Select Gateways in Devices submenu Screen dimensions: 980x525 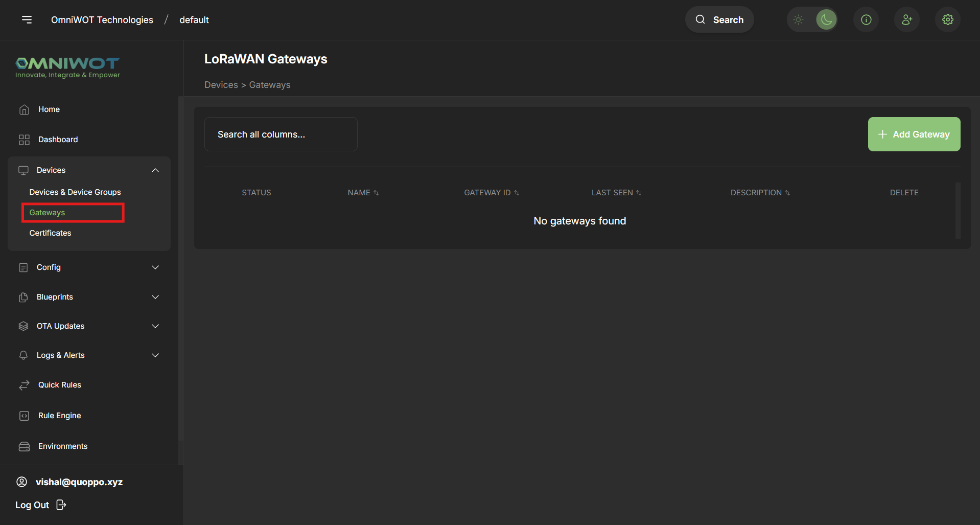coord(47,213)
